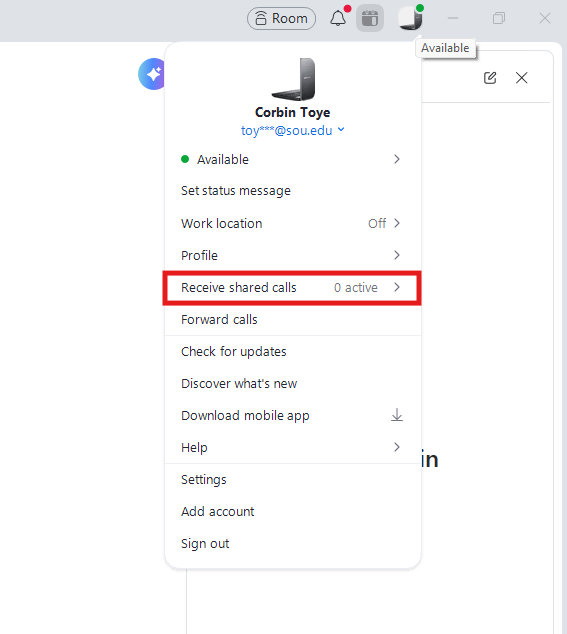Expand the Receive shared calls chevron
567x634 pixels.
(397, 287)
